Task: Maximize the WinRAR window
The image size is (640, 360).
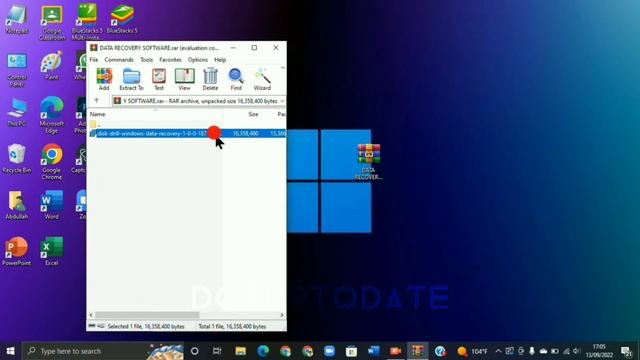Action: click(x=254, y=48)
